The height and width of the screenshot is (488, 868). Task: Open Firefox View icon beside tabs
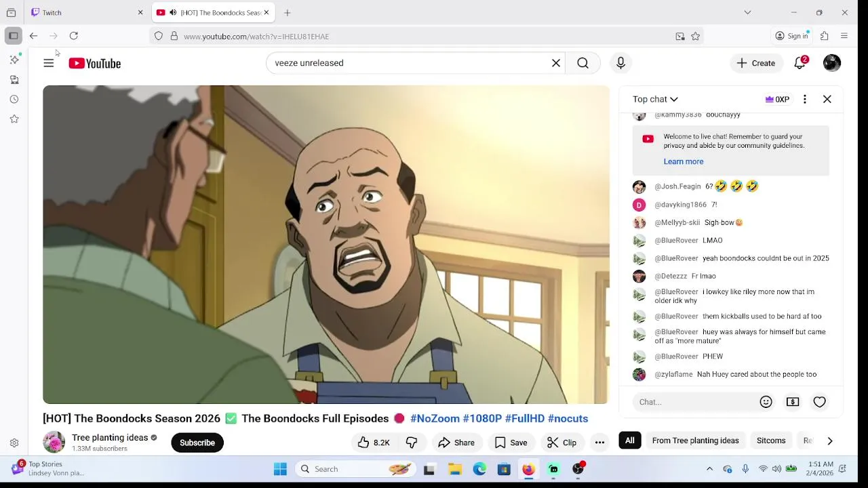click(x=11, y=13)
